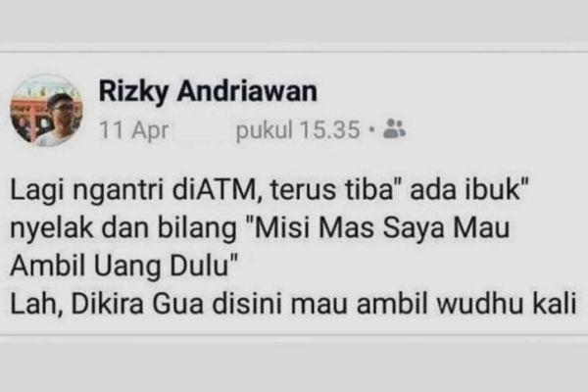
Task: Click the pukul 15.35 timestamp
Action: coord(298,130)
